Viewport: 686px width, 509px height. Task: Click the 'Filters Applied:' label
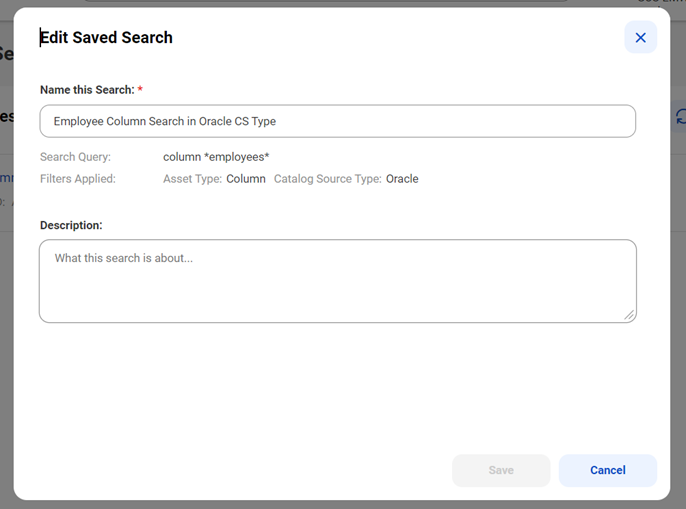[78, 179]
